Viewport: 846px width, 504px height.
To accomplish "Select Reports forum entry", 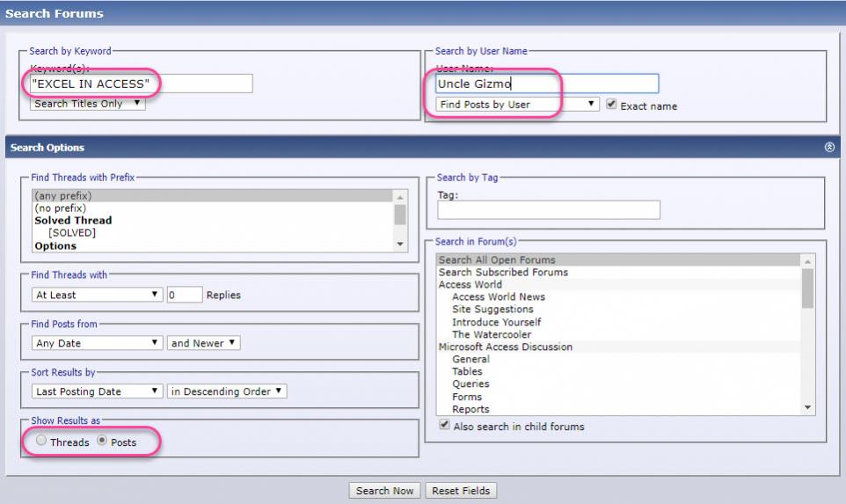I will pos(619,409).
